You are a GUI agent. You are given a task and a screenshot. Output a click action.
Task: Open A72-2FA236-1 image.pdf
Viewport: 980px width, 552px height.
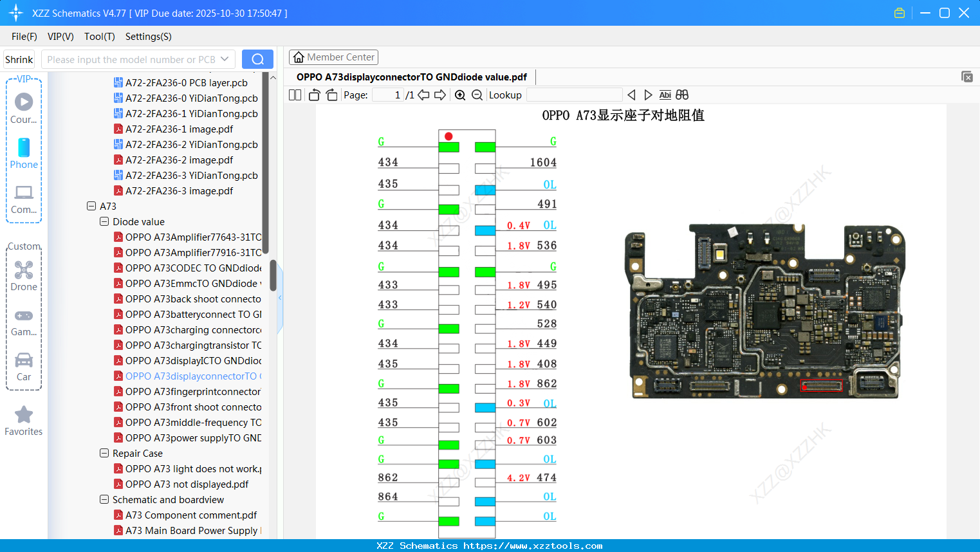pos(180,129)
